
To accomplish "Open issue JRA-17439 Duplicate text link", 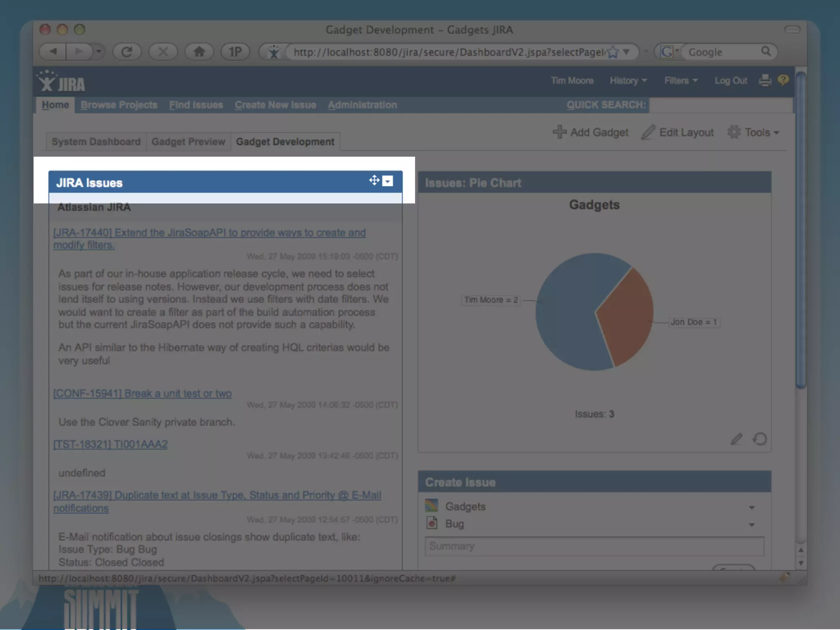I will point(217,501).
